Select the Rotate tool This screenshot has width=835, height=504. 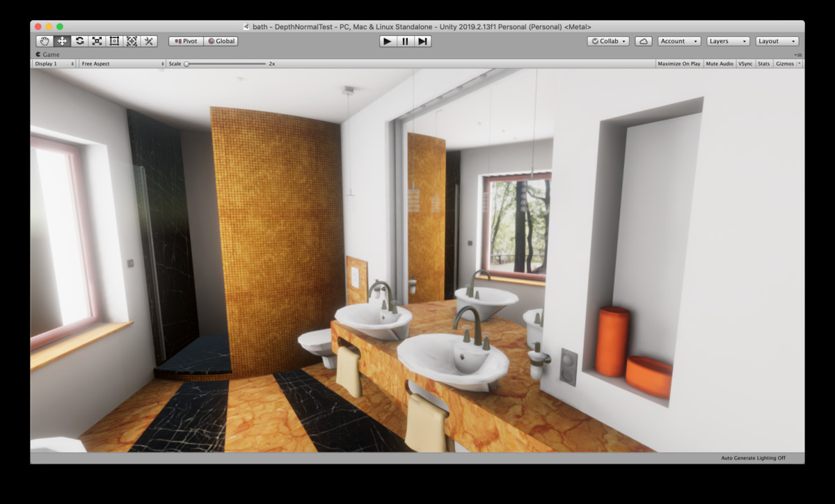79,41
